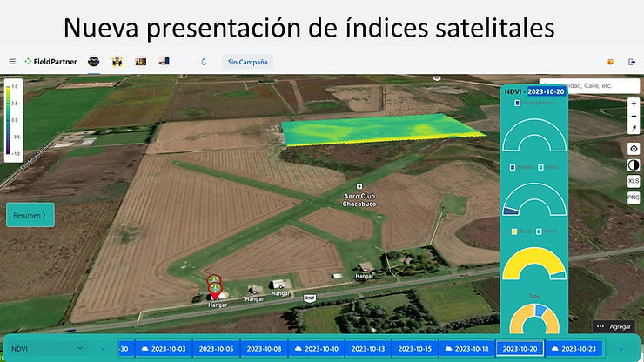Open the fields map module icon
The image size is (644, 362).
pyautogui.click(x=94, y=62)
